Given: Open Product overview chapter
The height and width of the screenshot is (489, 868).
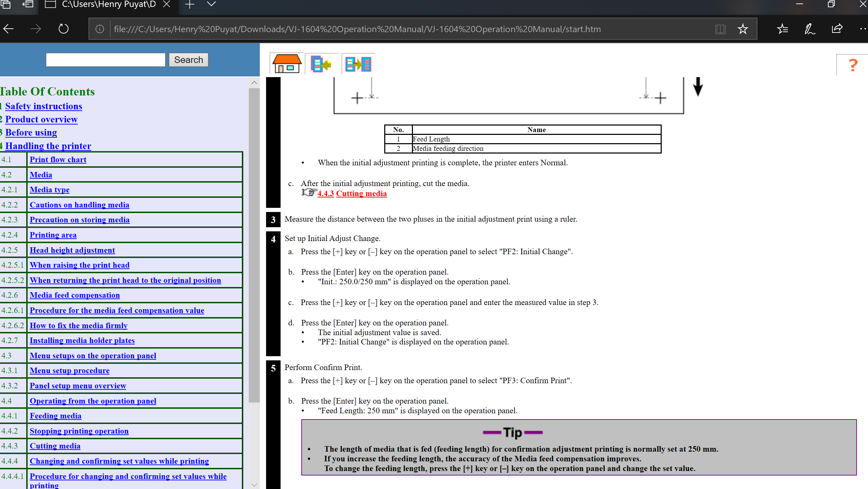Looking at the screenshot, I should 41,119.
